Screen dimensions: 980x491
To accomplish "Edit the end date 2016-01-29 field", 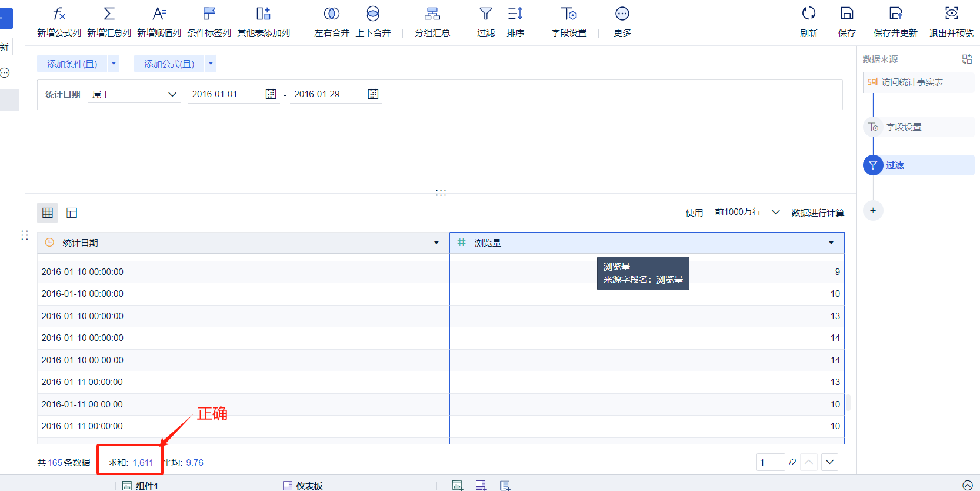I will pos(328,94).
